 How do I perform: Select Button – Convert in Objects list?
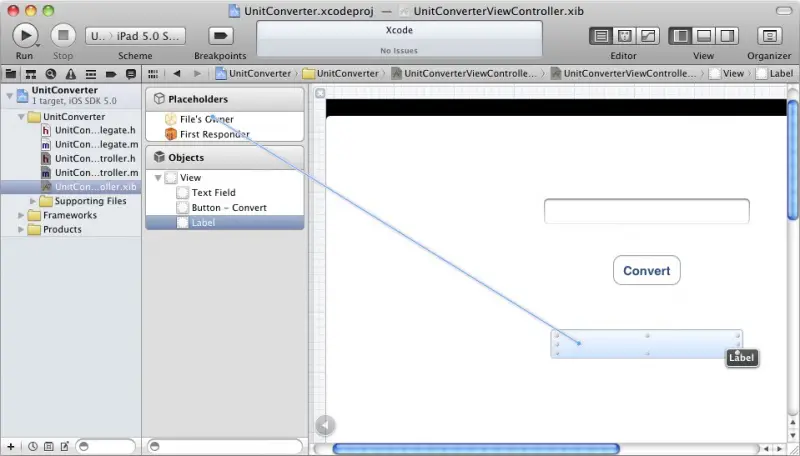[x=228, y=208]
